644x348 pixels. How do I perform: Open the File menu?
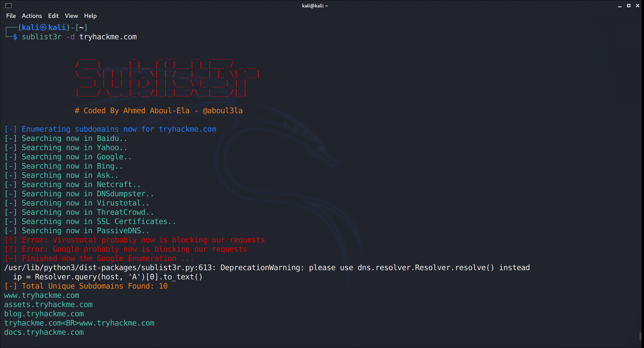click(x=11, y=16)
